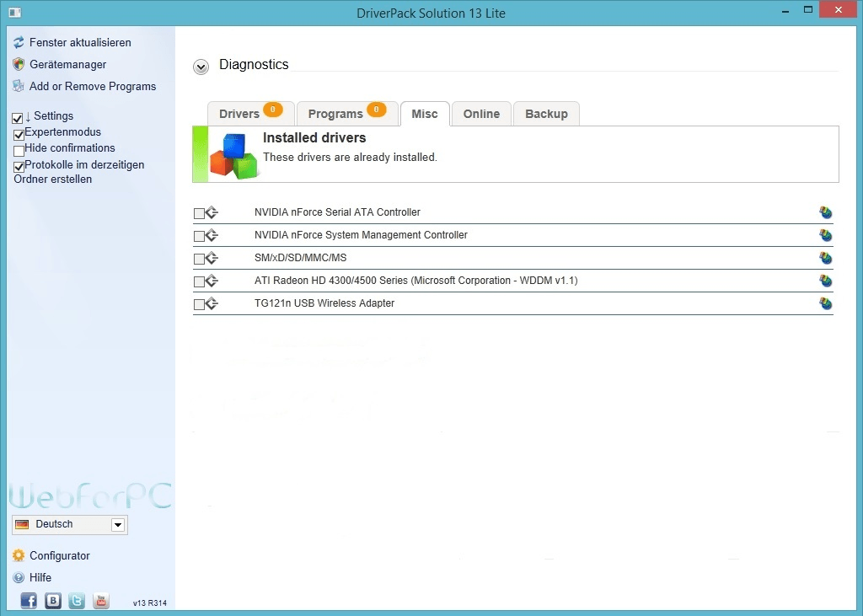Click the Facebook icon in the sidebar
This screenshot has width=863, height=616.
[29, 601]
